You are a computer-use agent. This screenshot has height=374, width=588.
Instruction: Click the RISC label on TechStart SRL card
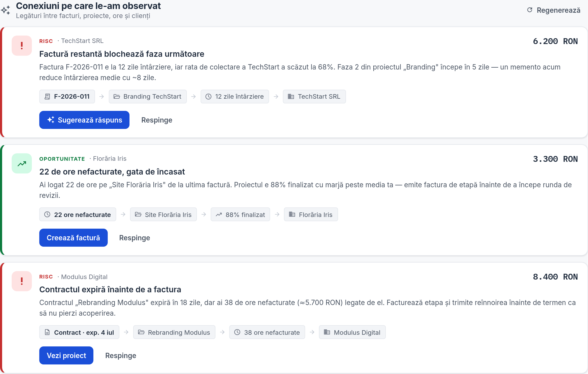46,41
